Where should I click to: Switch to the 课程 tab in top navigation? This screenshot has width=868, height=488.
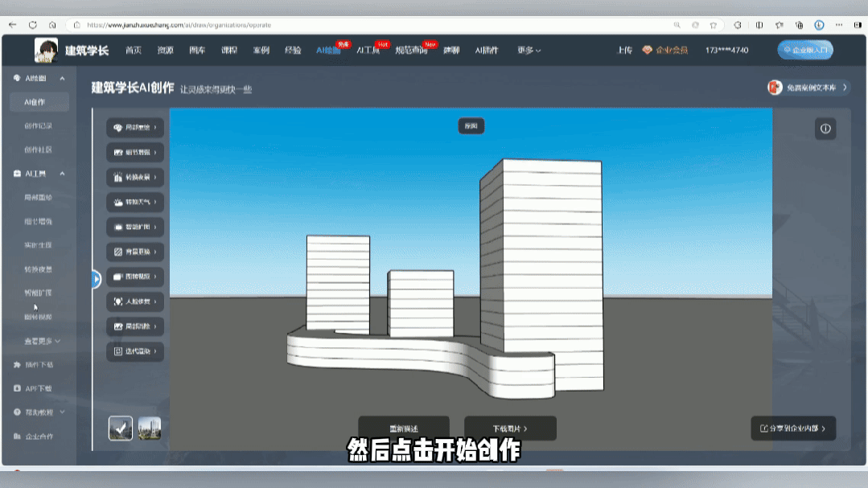(228, 50)
